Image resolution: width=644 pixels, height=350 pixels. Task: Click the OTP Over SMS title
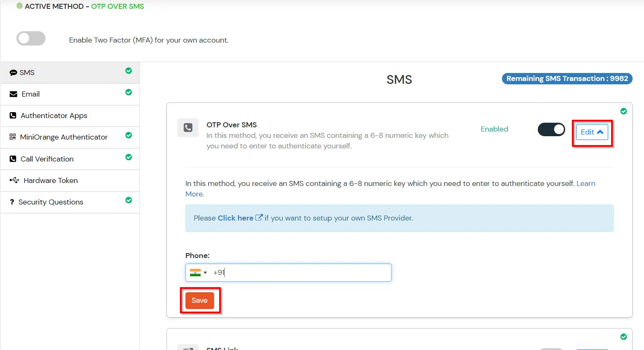(231, 125)
